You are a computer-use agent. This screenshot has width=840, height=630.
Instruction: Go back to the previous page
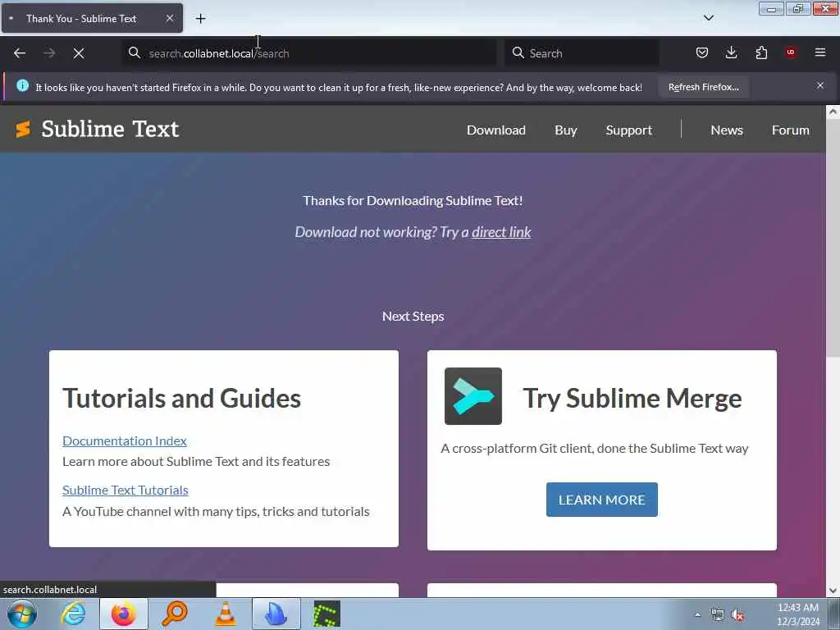pos(20,53)
